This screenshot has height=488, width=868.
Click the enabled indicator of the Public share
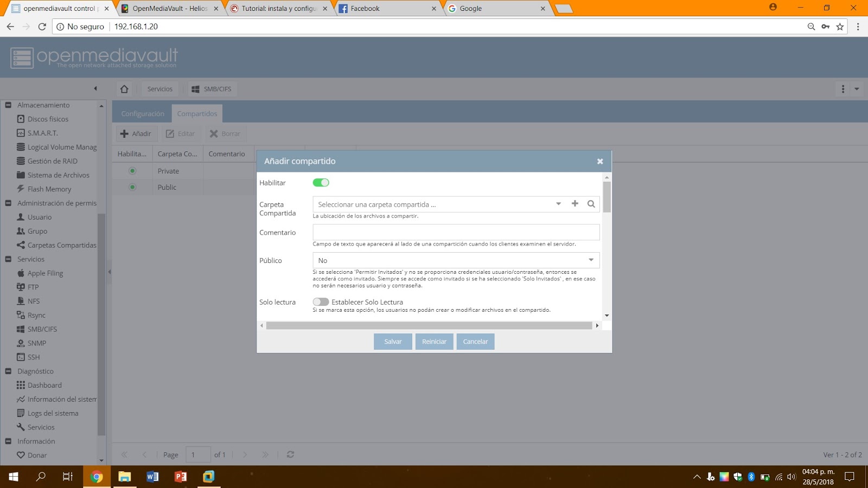(132, 187)
